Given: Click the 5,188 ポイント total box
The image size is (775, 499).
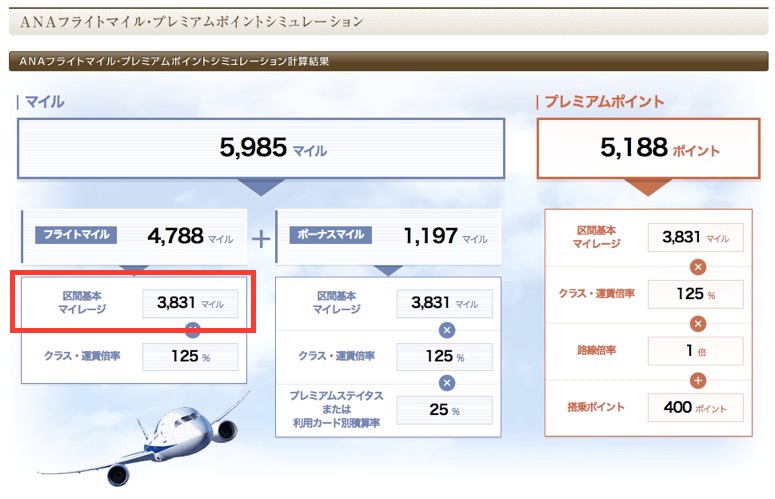Looking at the screenshot, I should pyautogui.click(x=646, y=149).
